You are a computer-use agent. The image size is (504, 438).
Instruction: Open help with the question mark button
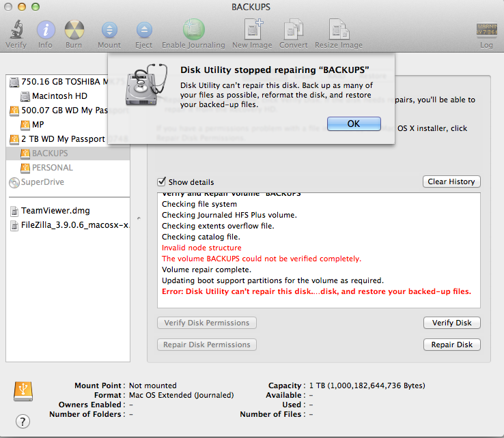click(x=23, y=422)
